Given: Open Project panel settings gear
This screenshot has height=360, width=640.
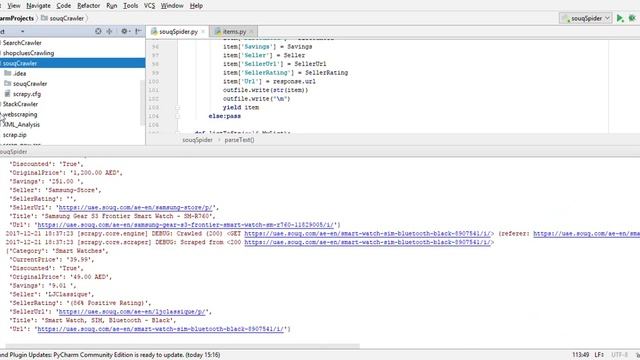Looking at the screenshot, I should click(124, 31).
